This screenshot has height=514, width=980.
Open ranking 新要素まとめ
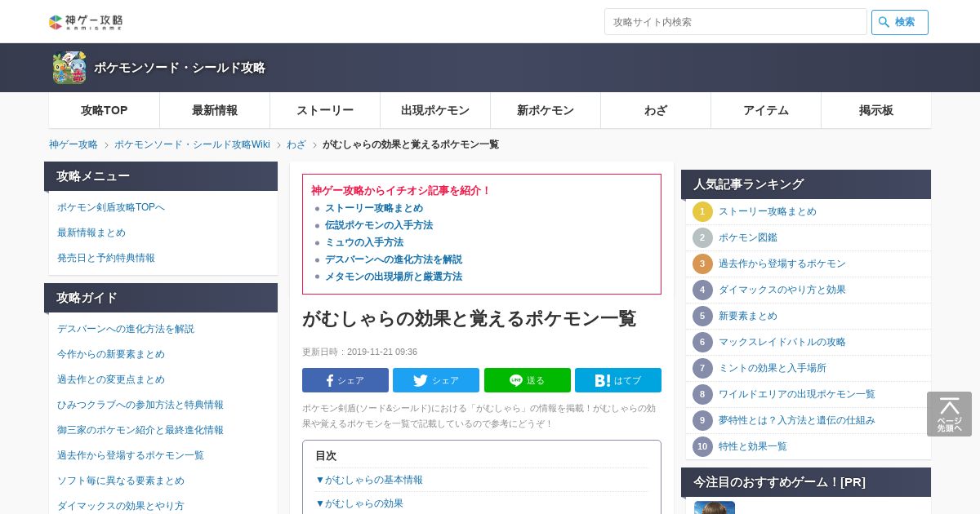(x=748, y=316)
